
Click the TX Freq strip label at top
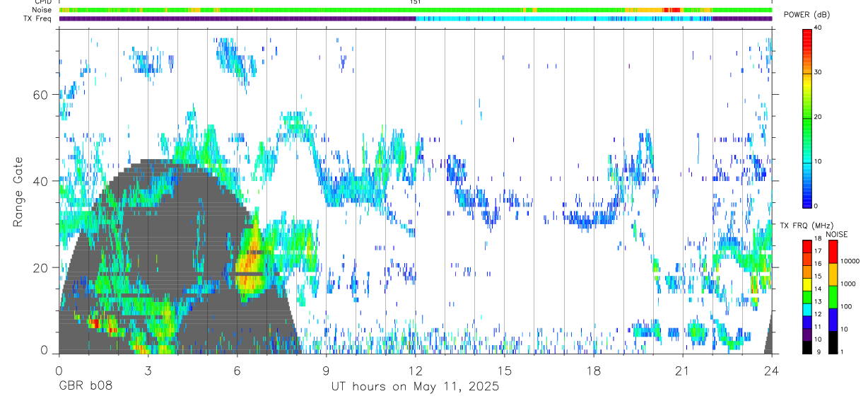38,18
